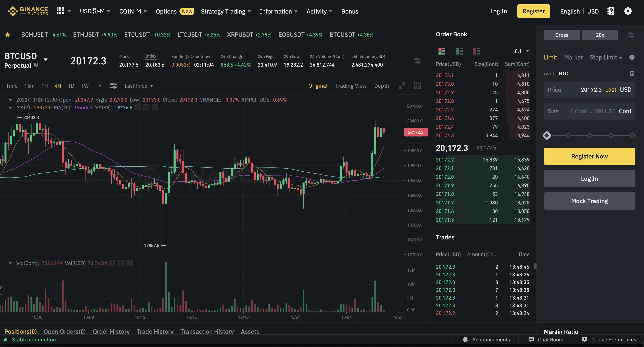
Task: Click the Mock Trading button
Action: click(589, 201)
